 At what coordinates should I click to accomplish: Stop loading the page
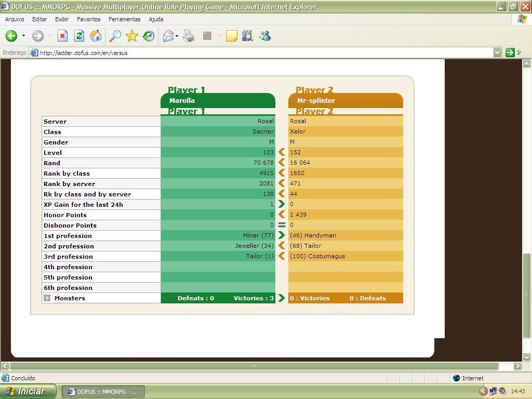[x=62, y=36]
